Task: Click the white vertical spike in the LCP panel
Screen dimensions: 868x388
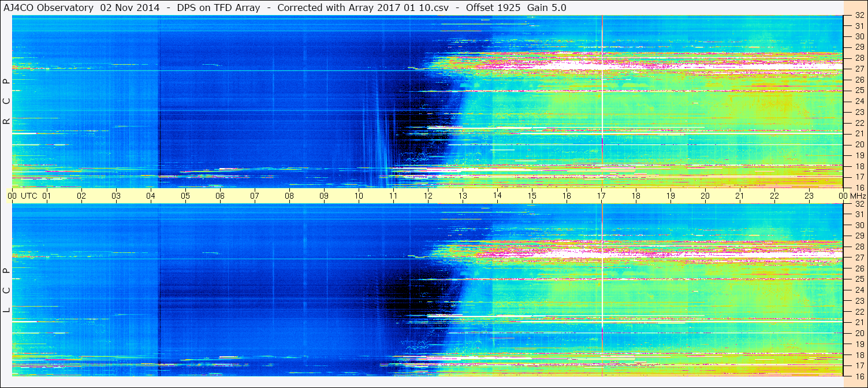Action: (602, 289)
